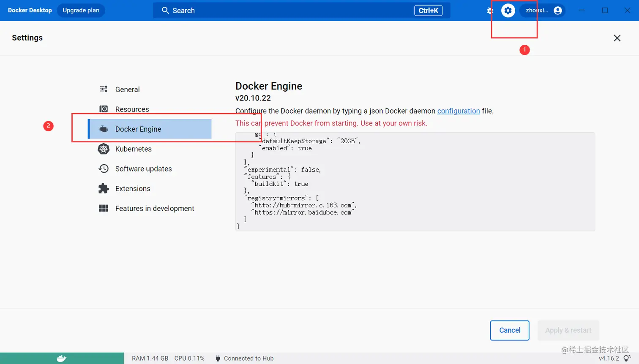Close the Settings panel with X
The width and height of the screenshot is (639, 364).
pyautogui.click(x=617, y=38)
